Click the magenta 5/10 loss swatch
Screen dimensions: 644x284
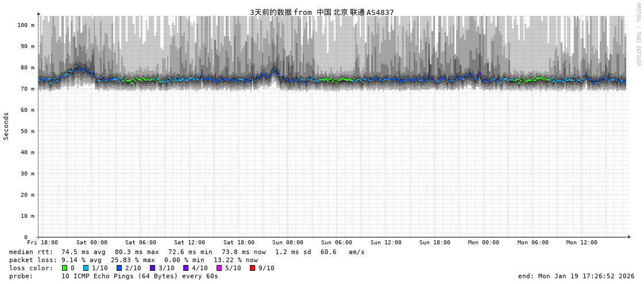pos(219,268)
